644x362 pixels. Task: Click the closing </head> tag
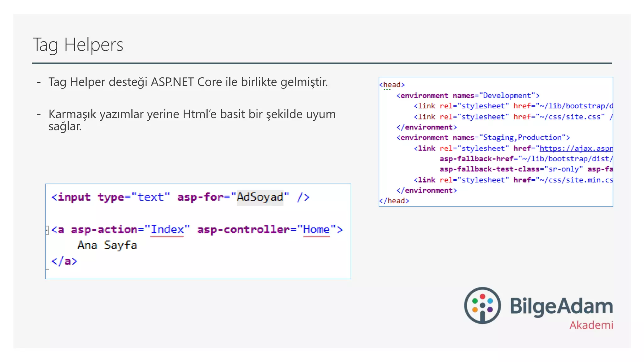click(x=394, y=200)
